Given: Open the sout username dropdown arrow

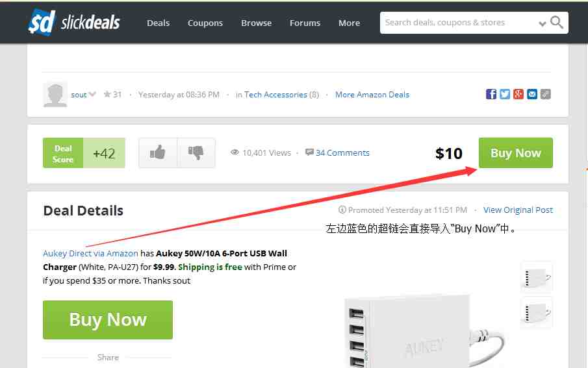Looking at the screenshot, I should [93, 94].
